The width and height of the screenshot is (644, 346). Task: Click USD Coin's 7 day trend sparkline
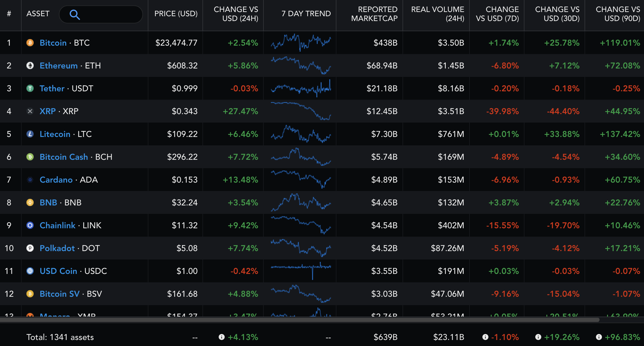301,271
